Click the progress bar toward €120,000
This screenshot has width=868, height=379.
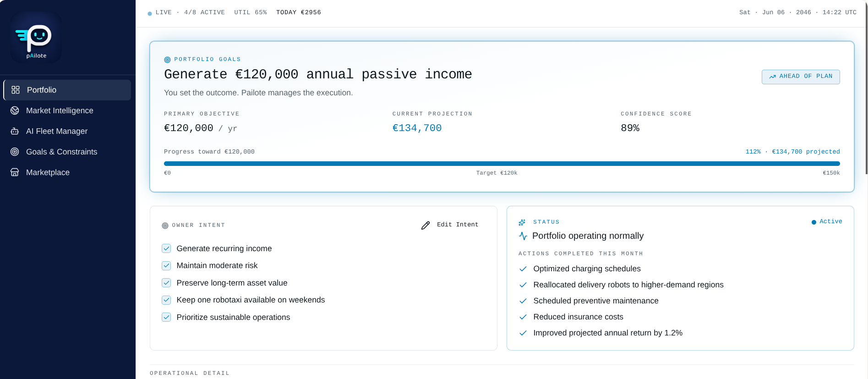502,164
